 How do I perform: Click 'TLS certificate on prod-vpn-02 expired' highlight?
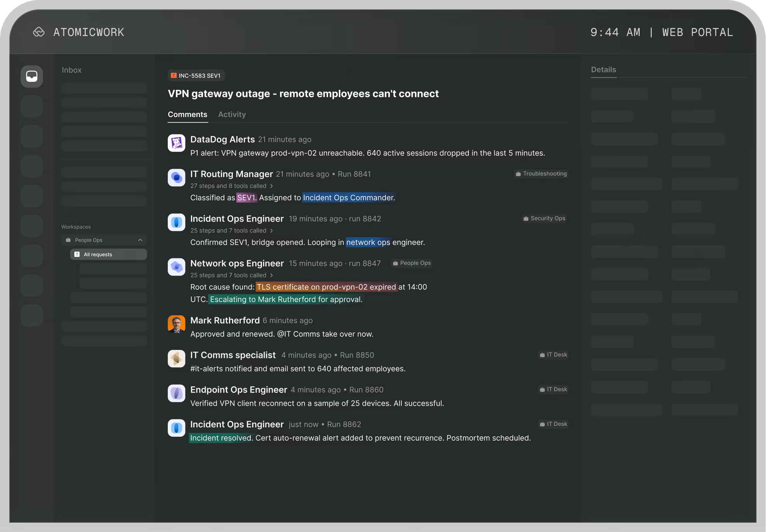click(326, 287)
